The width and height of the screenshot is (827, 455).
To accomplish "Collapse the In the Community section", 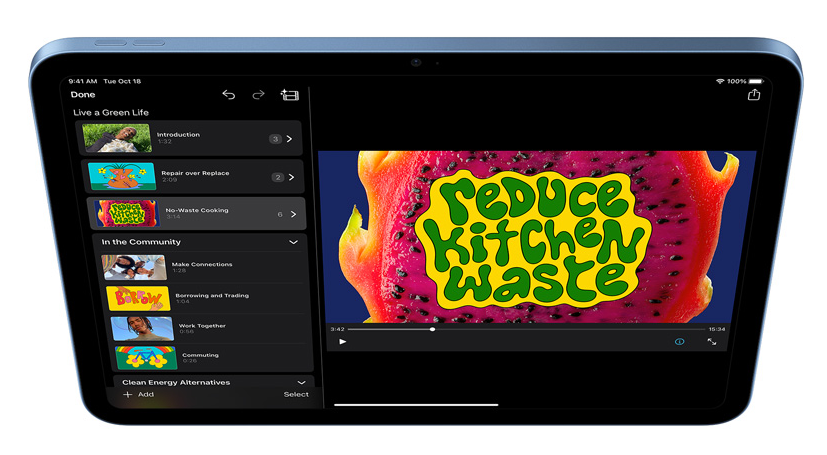I will [293, 242].
